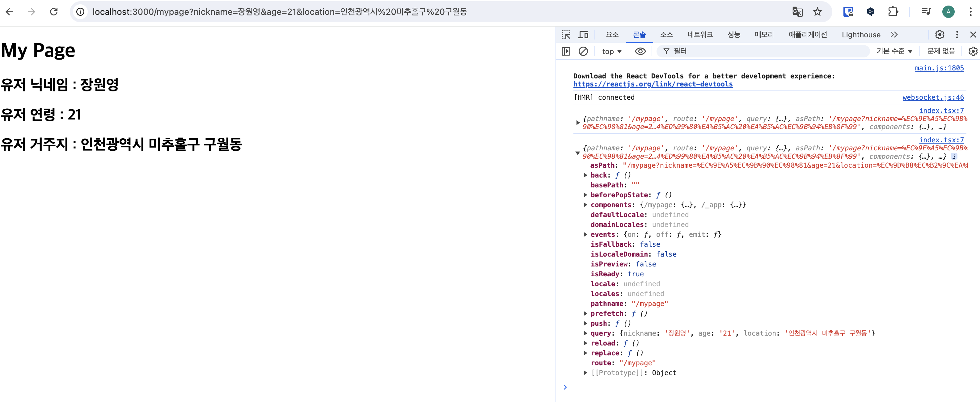Show the console sidebar panel icon
This screenshot has width=980, height=402.
pos(566,51)
